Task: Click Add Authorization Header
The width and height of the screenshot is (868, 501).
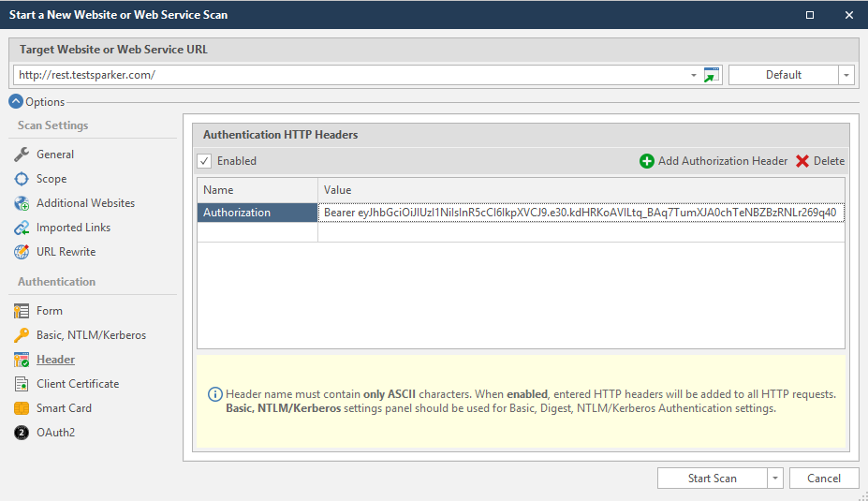Action: (x=714, y=161)
